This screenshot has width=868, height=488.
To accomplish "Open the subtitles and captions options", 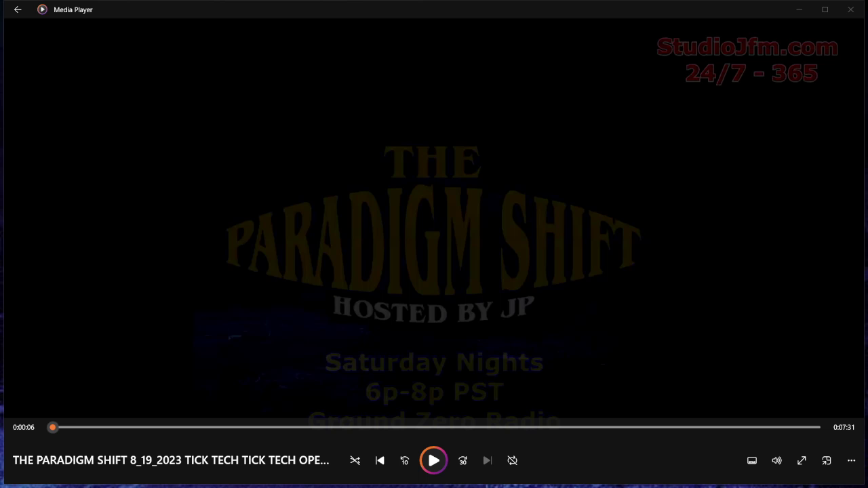I will click(752, 460).
